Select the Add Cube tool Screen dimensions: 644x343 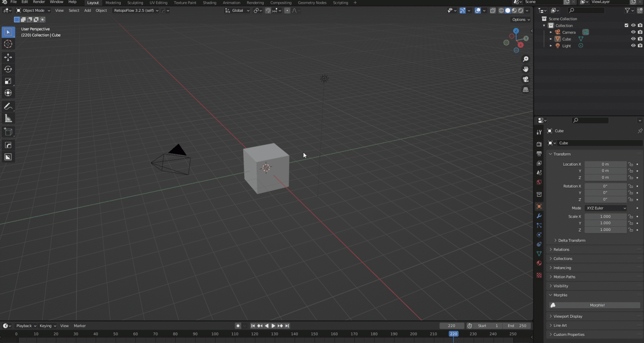(x=8, y=131)
